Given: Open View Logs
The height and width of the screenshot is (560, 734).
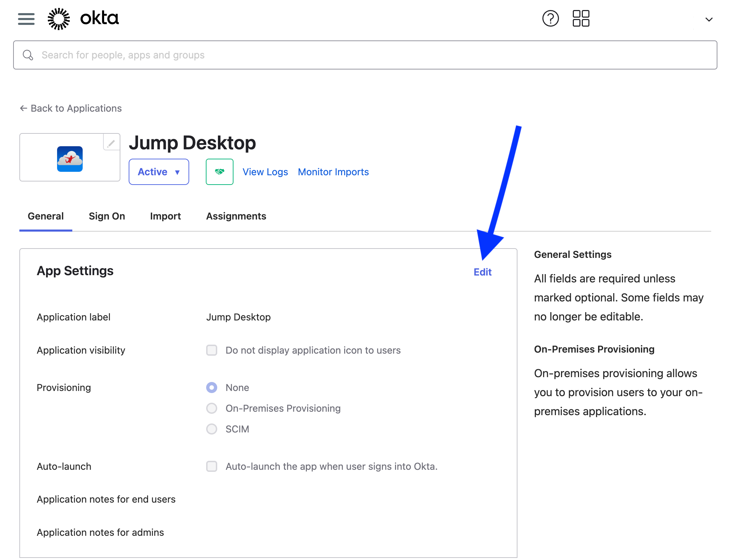Looking at the screenshot, I should pos(265,172).
